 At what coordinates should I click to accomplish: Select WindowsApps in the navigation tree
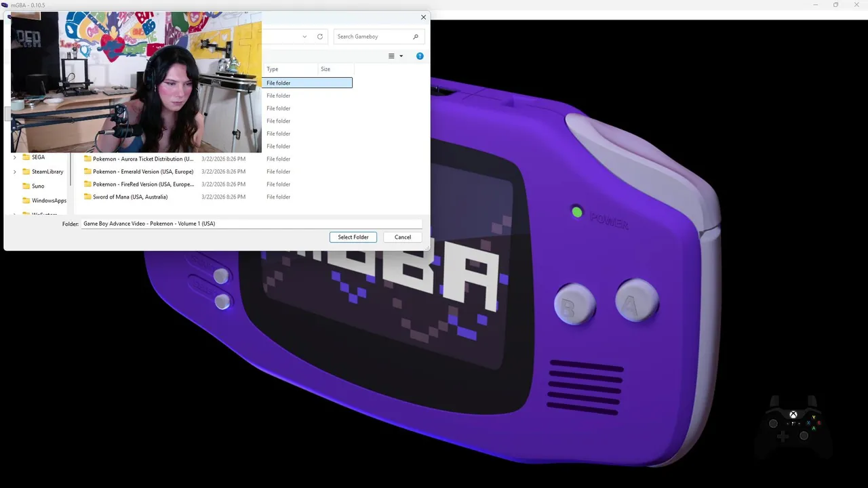pyautogui.click(x=49, y=201)
